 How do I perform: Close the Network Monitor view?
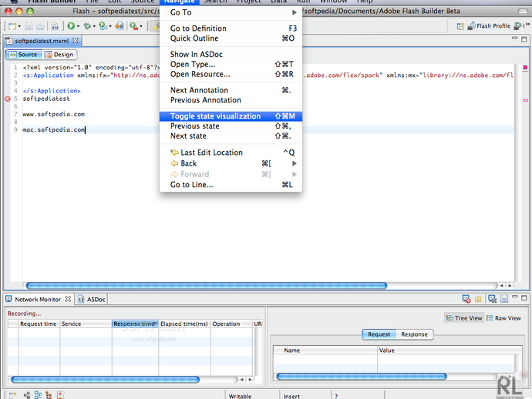click(68, 299)
